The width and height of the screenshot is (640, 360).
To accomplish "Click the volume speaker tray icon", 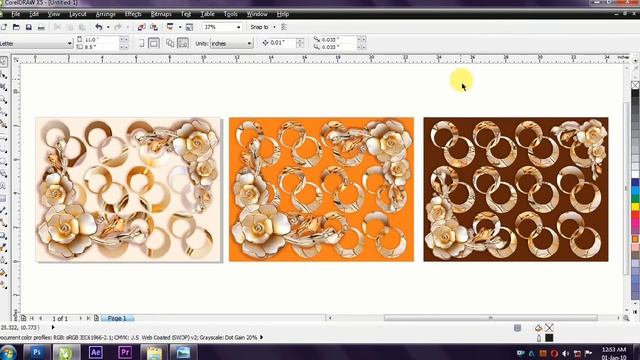I will click(565, 353).
